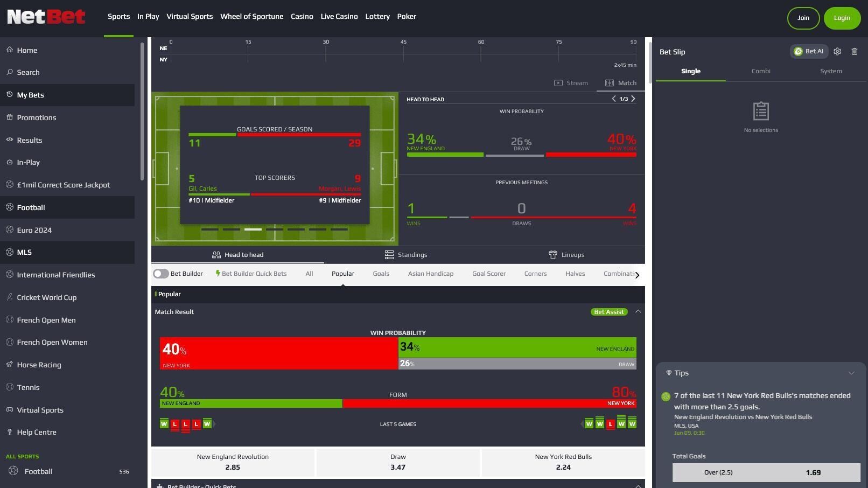This screenshot has width=868, height=488.
Task: Collapse the Match Result market
Action: 638,312
